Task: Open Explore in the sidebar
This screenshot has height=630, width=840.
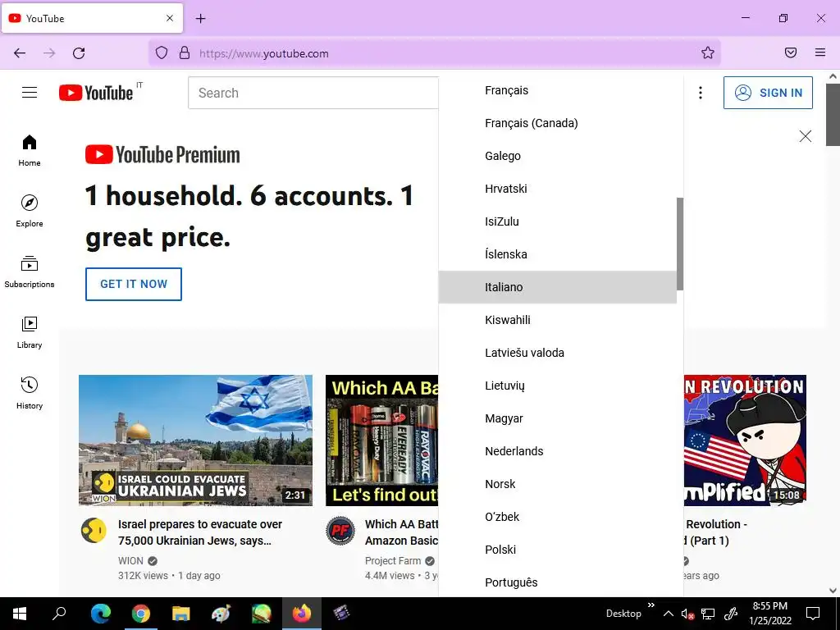Action: click(x=30, y=211)
